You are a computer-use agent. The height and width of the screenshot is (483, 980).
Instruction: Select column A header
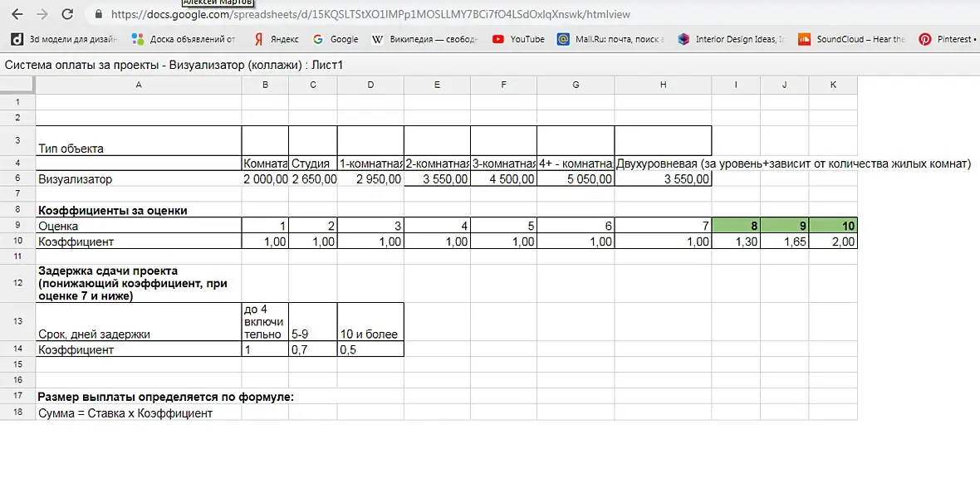tap(138, 85)
